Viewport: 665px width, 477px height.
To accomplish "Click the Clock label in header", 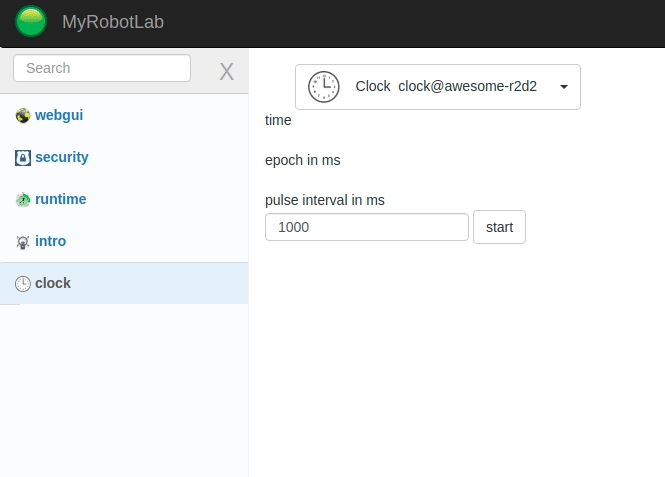I will pyautogui.click(x=373, y=86).
